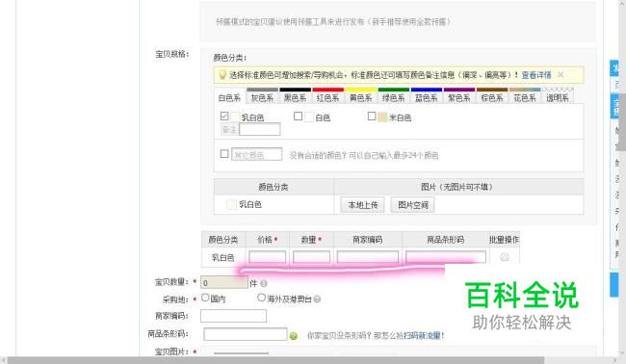Open the 扫码新浪潮 link
The width and height of the screenshot is (626, 364).
(x=422, y=336)
